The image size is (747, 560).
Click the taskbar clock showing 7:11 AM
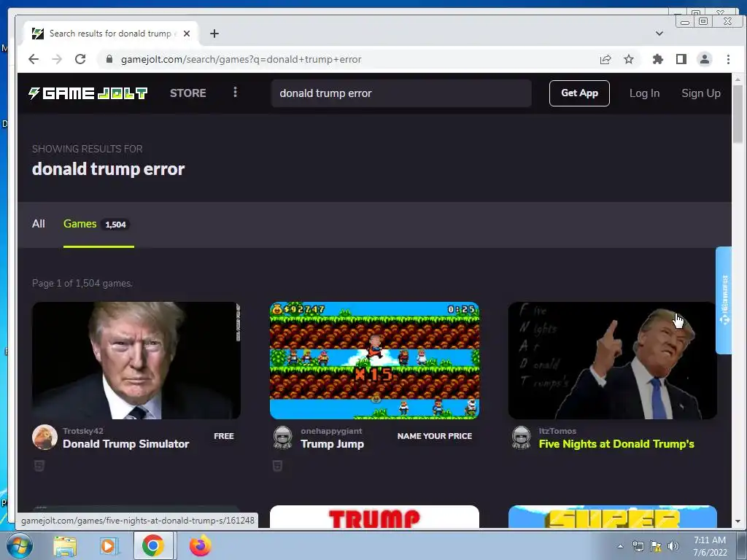[x=710, y=545]
